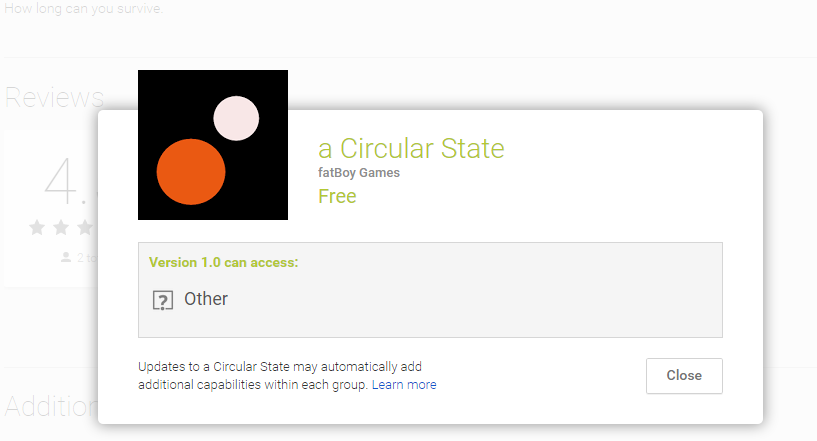Screen dimensions: 817x441
Task: Click the a Circular State app icon
Action: click(x=213, y=145)
